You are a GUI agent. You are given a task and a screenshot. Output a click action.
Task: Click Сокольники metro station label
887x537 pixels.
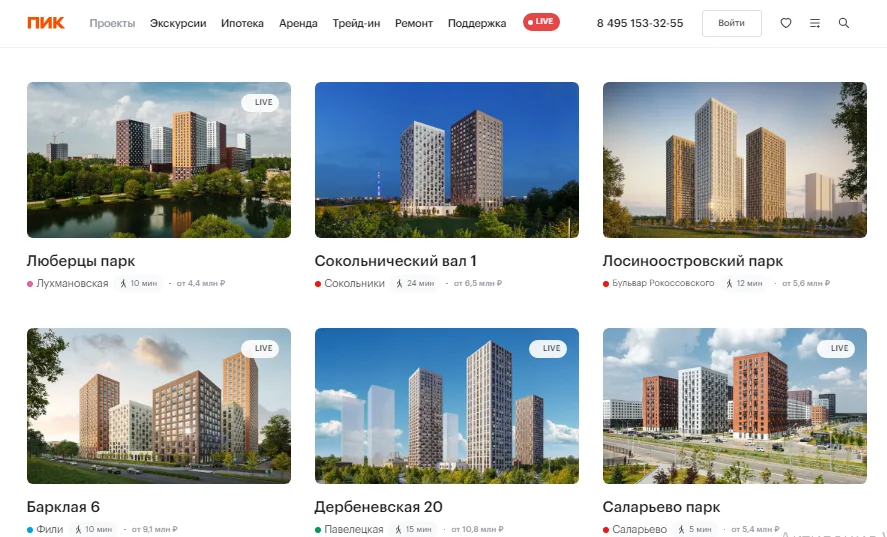point(354,283)
